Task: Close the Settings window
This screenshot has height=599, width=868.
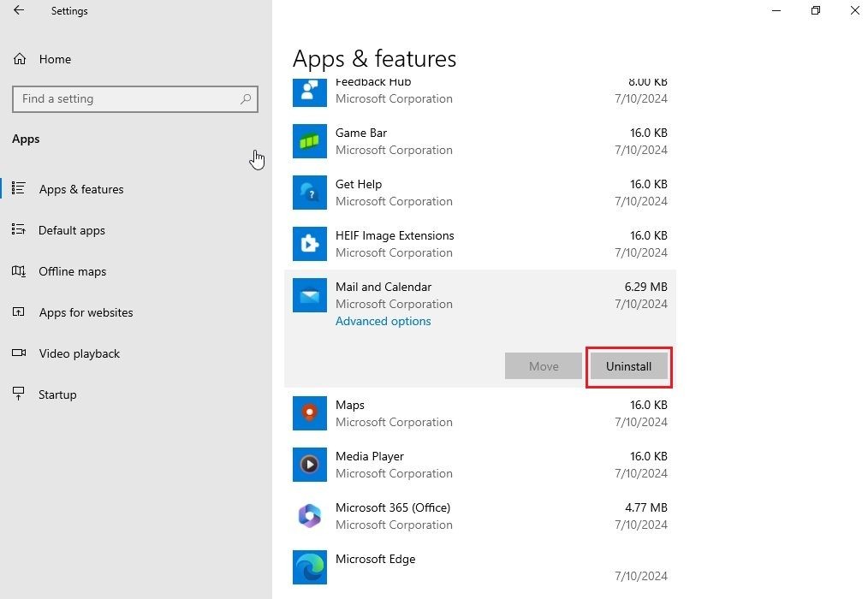Action: [x=854, y=10]
